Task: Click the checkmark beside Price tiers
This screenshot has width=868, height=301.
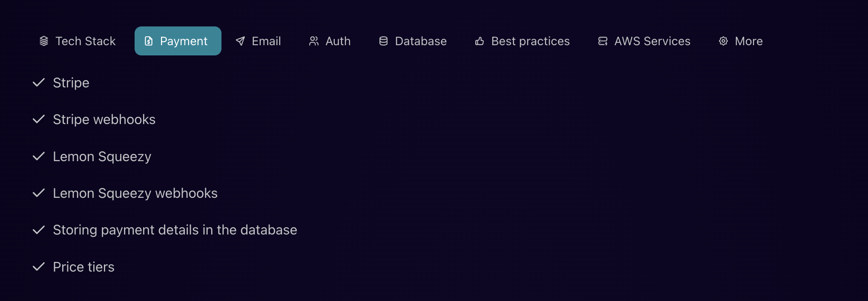Action: [x=39, y=267]
